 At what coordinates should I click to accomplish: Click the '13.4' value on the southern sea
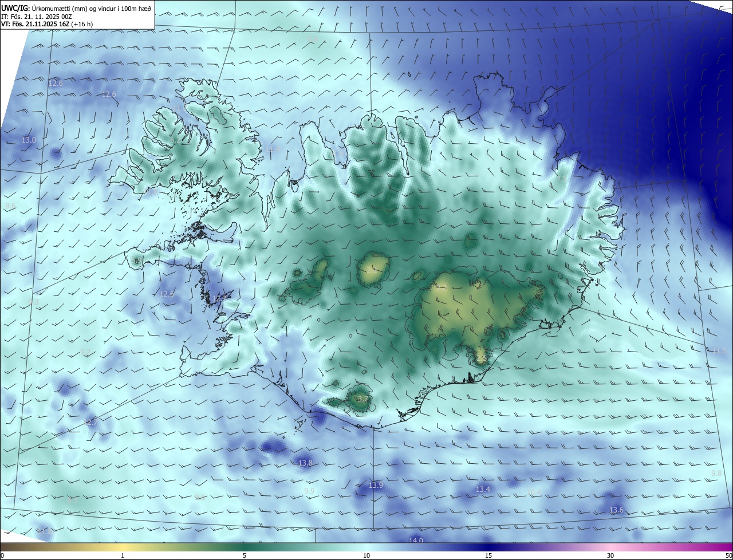483,489
